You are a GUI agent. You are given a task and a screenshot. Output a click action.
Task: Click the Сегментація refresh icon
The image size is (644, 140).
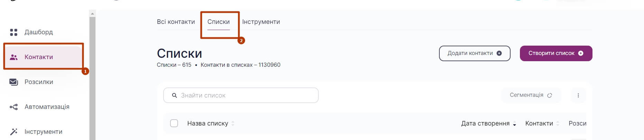[550, 95]
